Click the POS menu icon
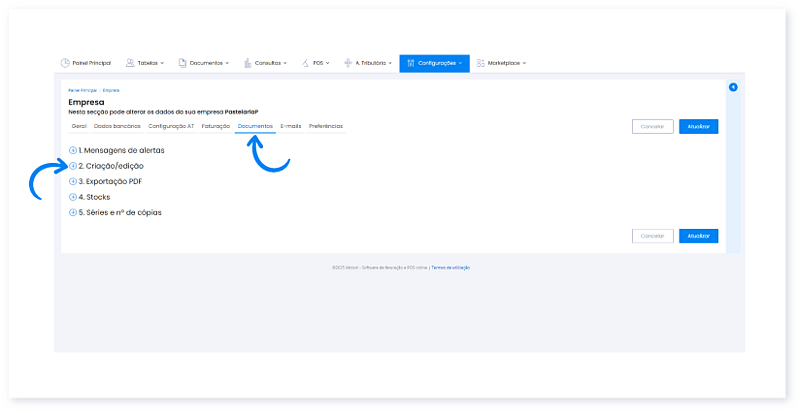The height and width of the screenshot is (413, 800). point(305,63)
